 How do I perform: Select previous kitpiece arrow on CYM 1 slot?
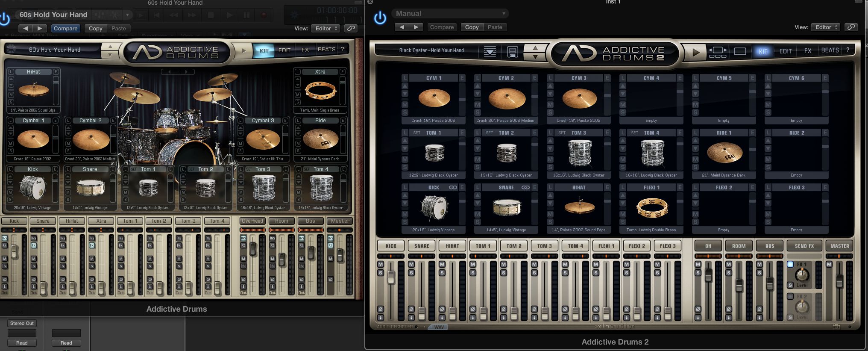click(x=405, y=86)
